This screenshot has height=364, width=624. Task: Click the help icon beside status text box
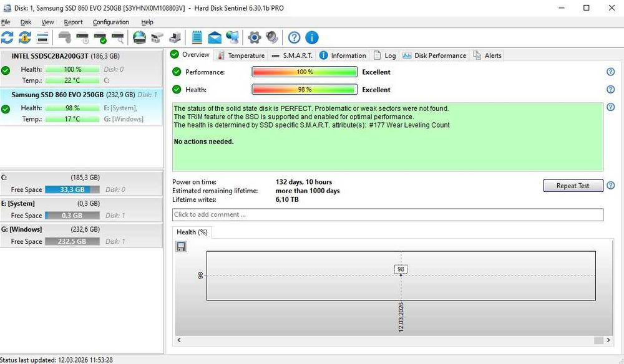610,107
